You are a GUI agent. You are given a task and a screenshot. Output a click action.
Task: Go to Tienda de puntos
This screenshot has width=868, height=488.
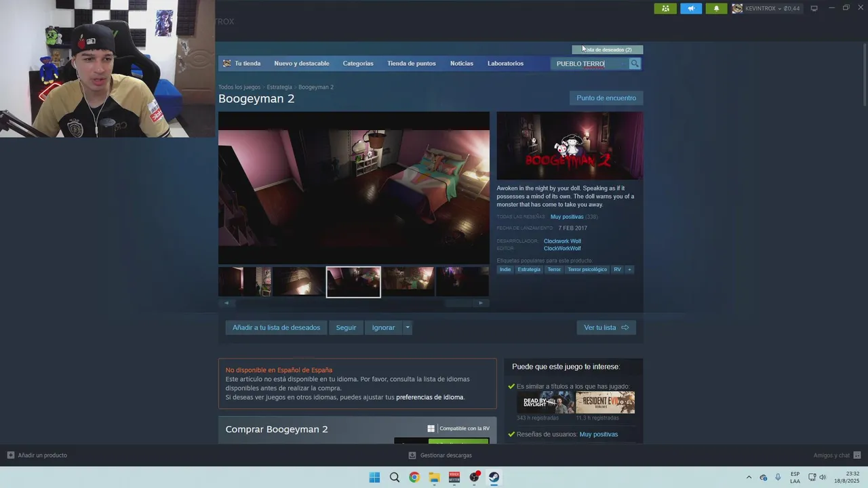412,63
